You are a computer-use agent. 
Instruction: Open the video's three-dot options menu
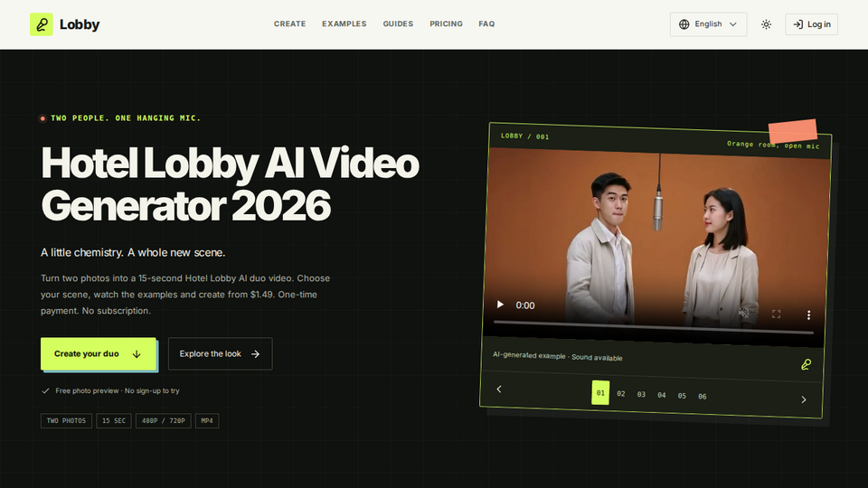tap(808, 314)
